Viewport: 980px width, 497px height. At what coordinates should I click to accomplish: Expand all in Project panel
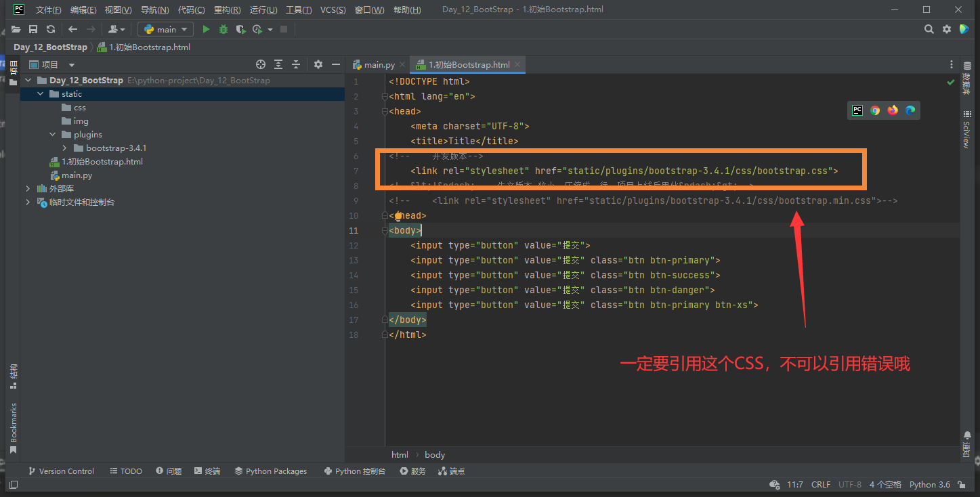point(278,64)
